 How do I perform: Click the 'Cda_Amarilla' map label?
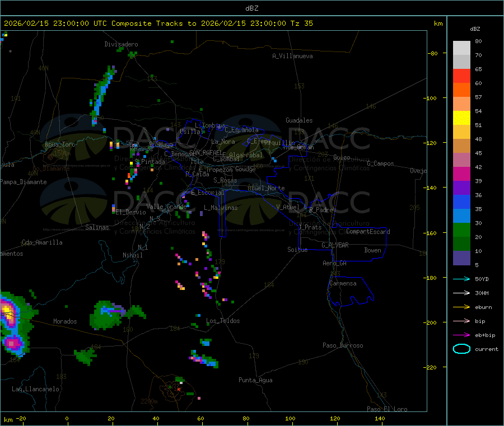click(x=42, y=242)
